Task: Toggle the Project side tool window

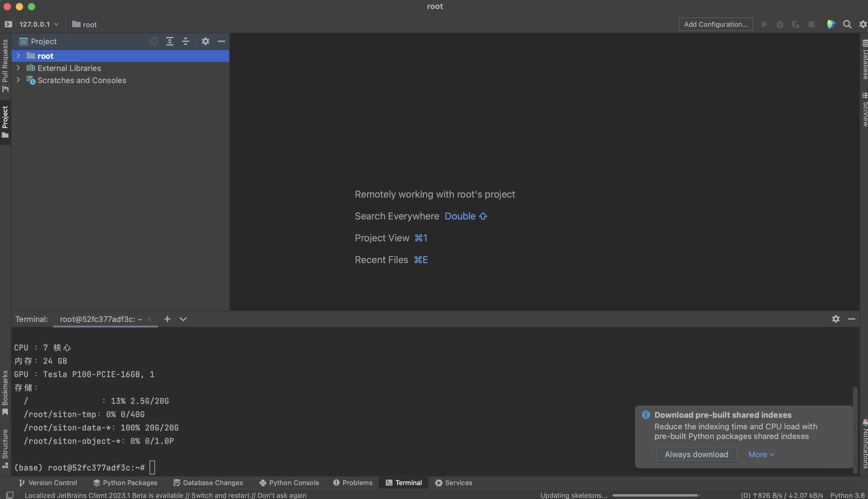Action: pyautogui.click(x=5, y=122)
